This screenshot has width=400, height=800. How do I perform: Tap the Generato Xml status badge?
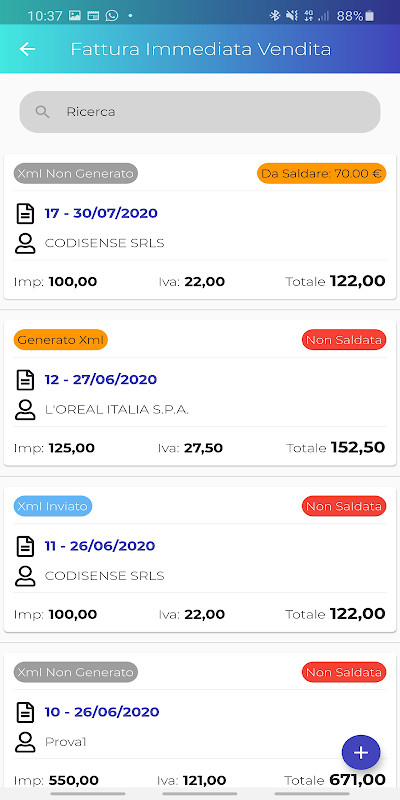click(61, 340)
